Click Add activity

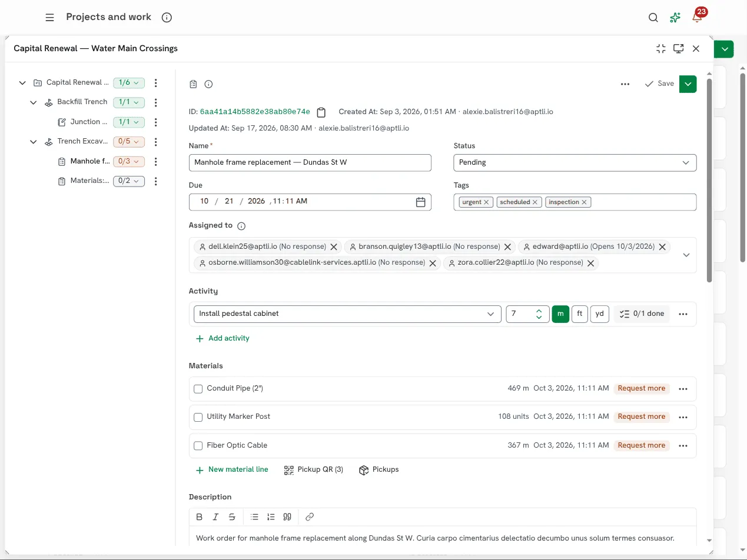tap(223, 339)
